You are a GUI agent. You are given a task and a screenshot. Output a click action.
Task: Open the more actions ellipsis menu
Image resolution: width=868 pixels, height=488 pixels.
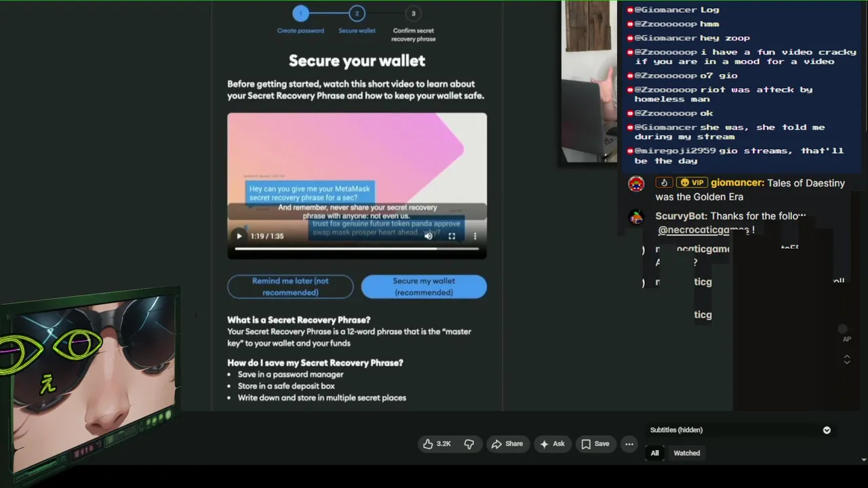coord(629,444)
